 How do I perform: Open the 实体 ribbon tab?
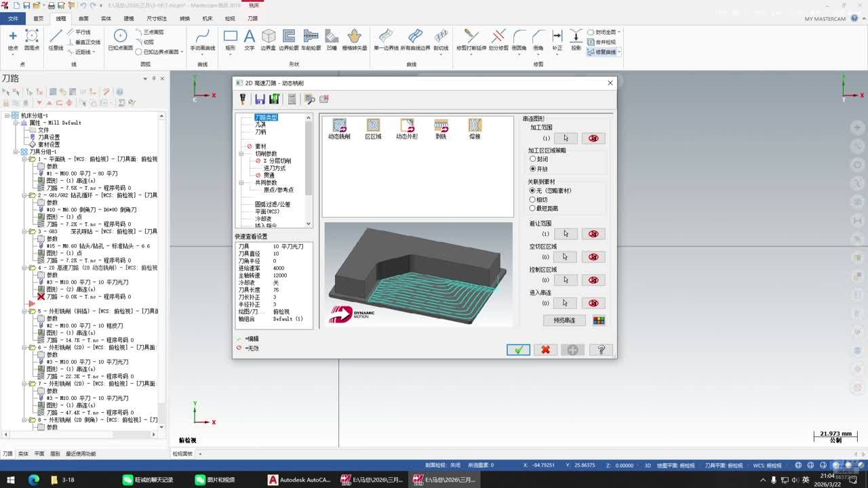[x=106, y=19]
